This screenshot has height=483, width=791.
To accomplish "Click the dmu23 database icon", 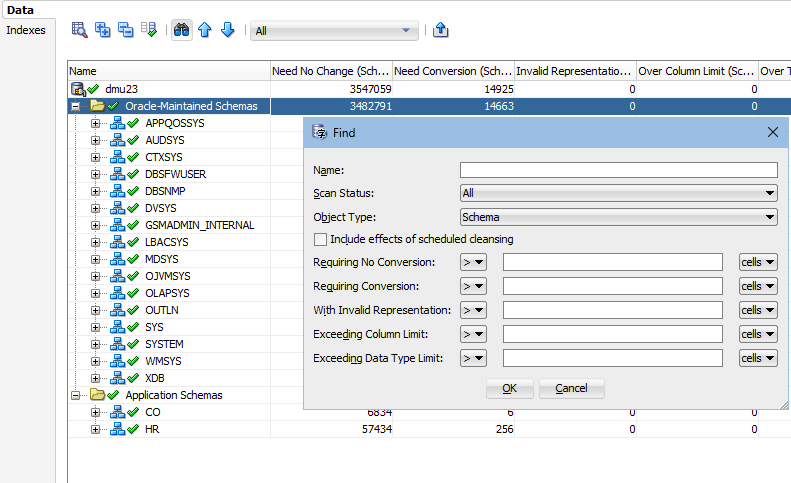I will [78, 89].
